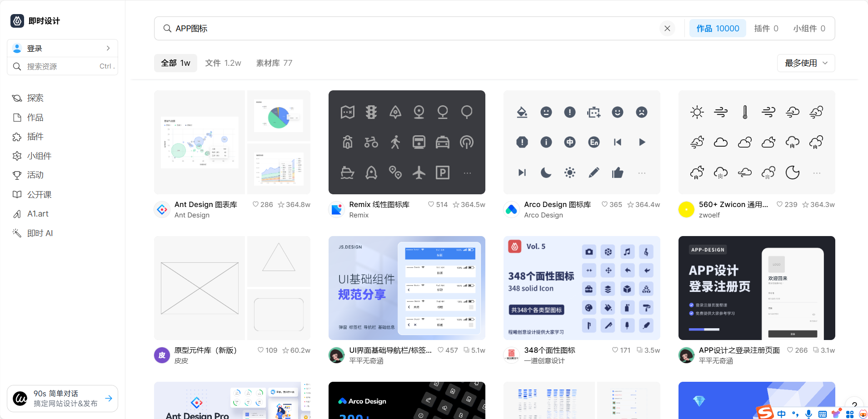Screen dimensions: 868x419
Task: Open the 560+ Zwicon weather icons thumbnail
Action: pos(757,142)
